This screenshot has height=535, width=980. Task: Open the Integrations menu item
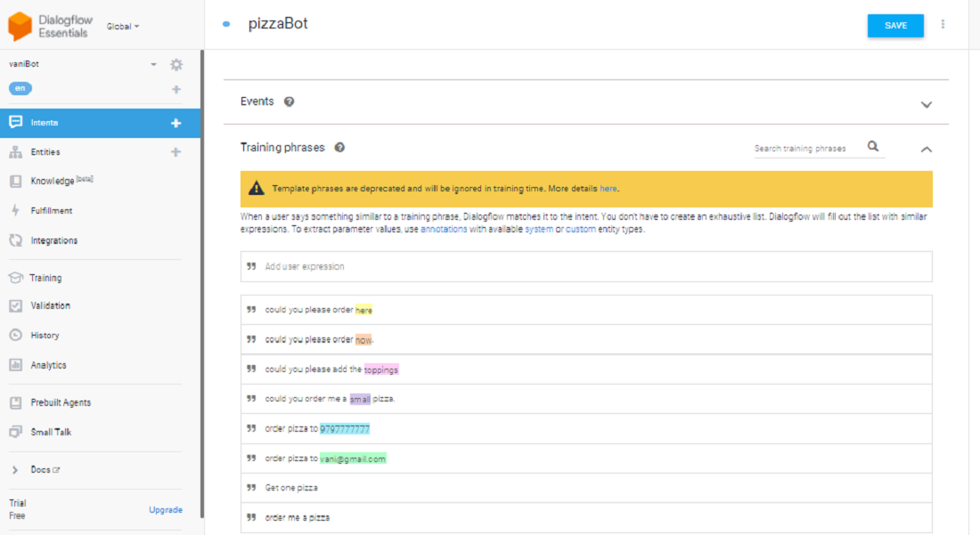click(x=53, y=240)
